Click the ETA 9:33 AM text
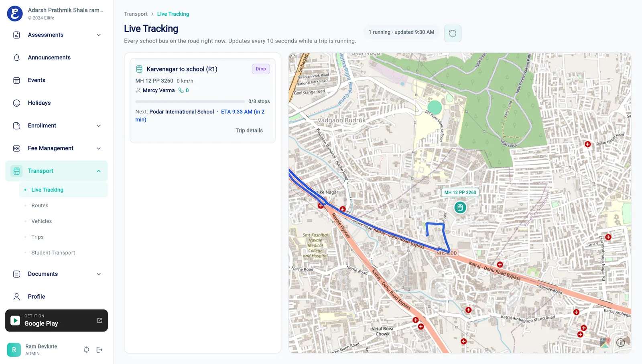642x364 pixels. [x=237, y=112]
